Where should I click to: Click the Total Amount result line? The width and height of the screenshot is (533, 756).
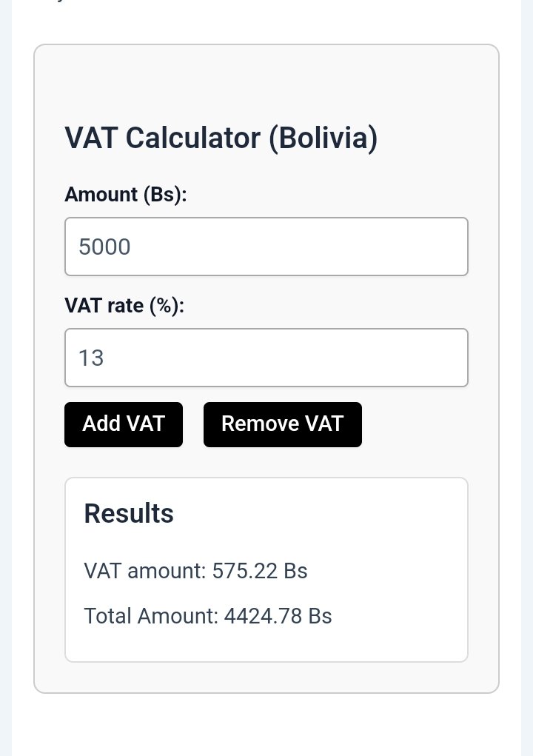(208, 616)
